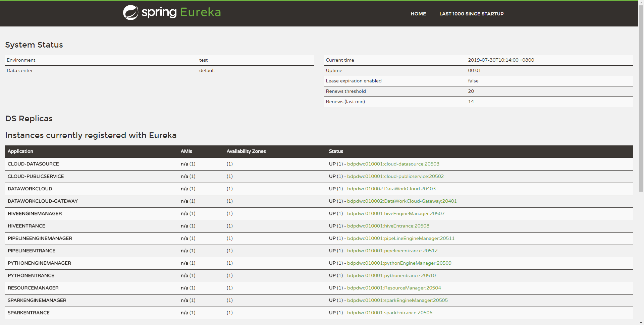644x325 pixels.
Task: Follow the pipelineentrance:20512 link
Action: pyautogui.click(x=392, y=251)
